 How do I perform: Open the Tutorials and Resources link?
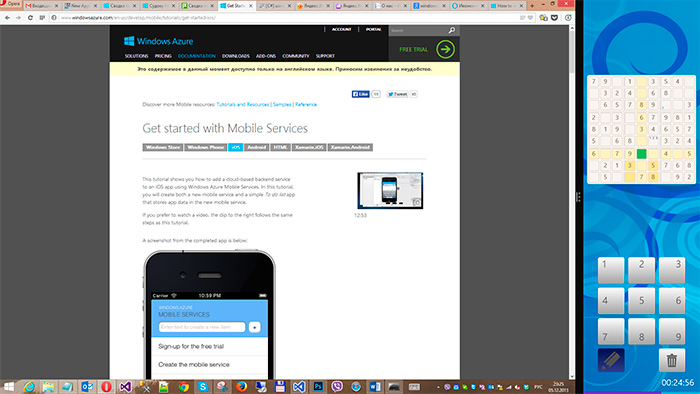pyautogui.click(x=243, y=104)
